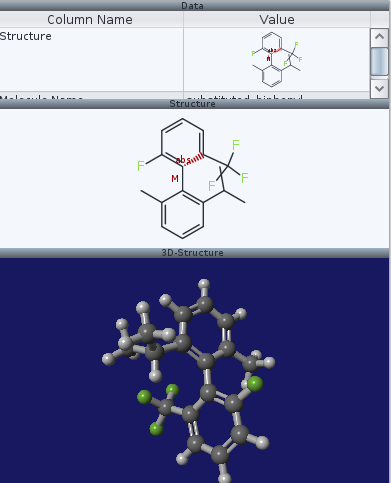
Task: Click the scroll up arrow in Data table
Action: click(379, 37)
